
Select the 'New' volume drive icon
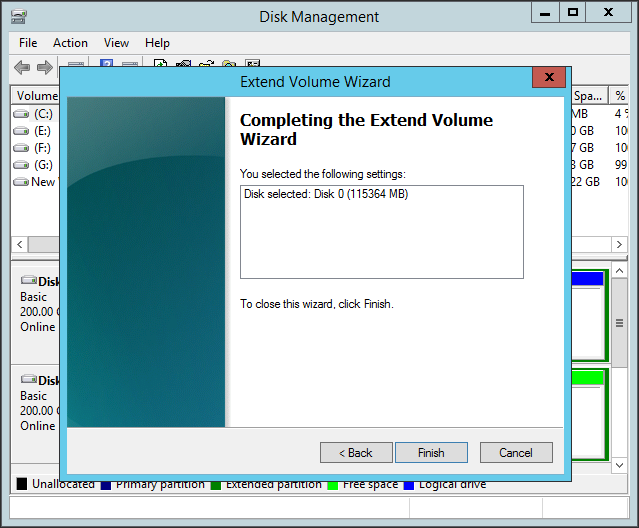tap(21, 182)
